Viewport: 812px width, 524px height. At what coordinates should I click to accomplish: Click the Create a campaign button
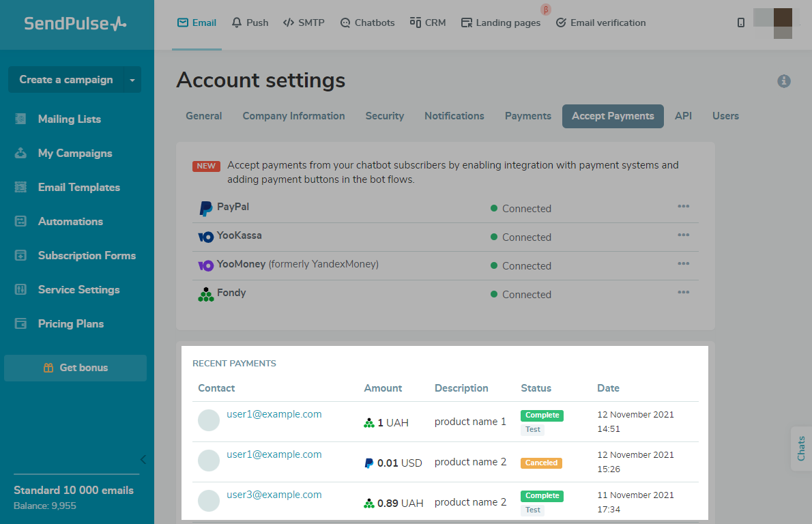(x=66, y=80)
